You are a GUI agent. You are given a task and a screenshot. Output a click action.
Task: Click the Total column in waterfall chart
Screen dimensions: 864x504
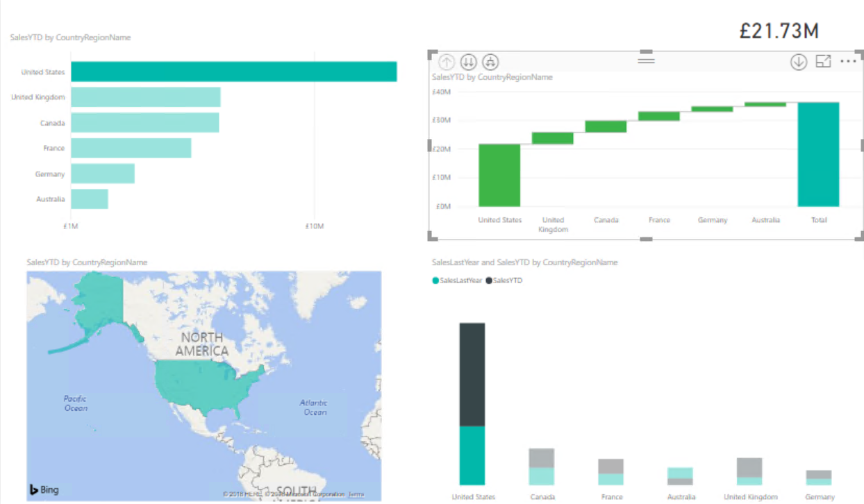tap(818, 154)
